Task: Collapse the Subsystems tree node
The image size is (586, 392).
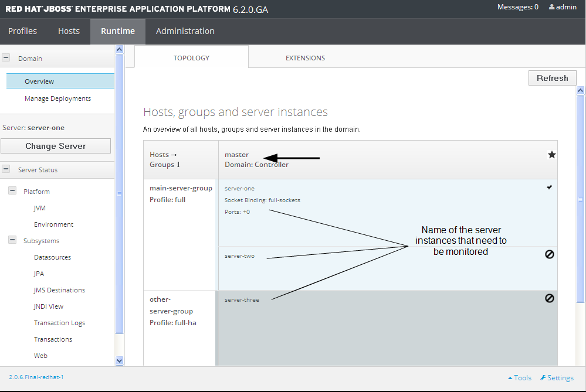Action: [x=12, y=240]
